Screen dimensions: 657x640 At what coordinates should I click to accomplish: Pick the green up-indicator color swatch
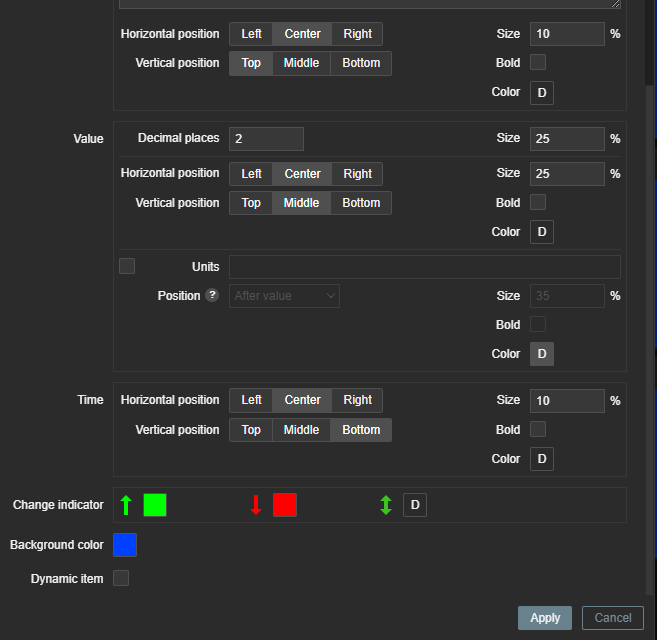(x=155, y=505)
